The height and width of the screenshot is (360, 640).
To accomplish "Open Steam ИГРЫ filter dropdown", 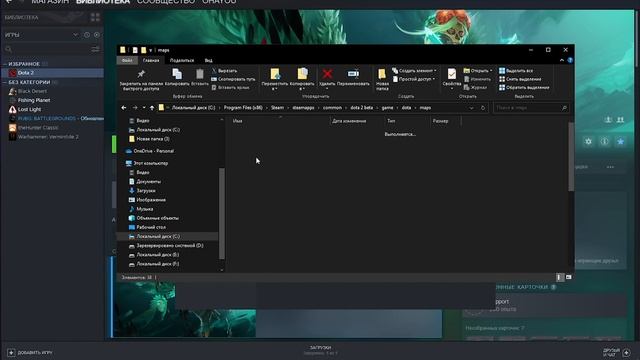I will pos(76,35).
